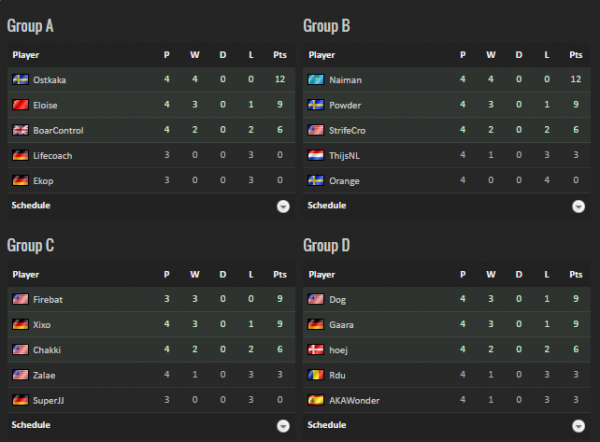Expand the Group B schedule arrow

tap(578, 206)
